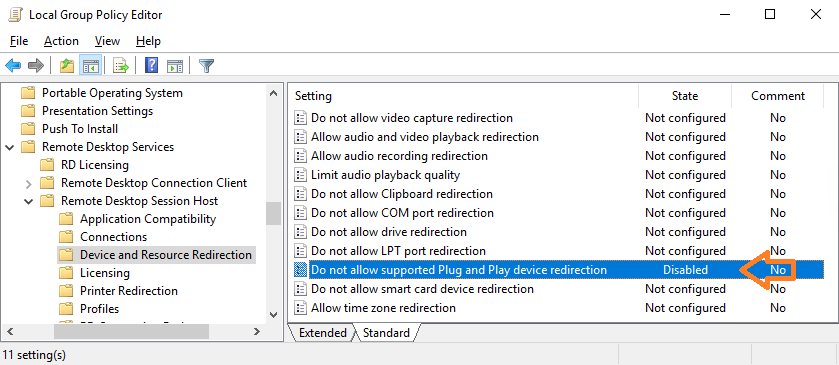Click the Up One Level folder icon
839x365 pixels.
(67, 66)
